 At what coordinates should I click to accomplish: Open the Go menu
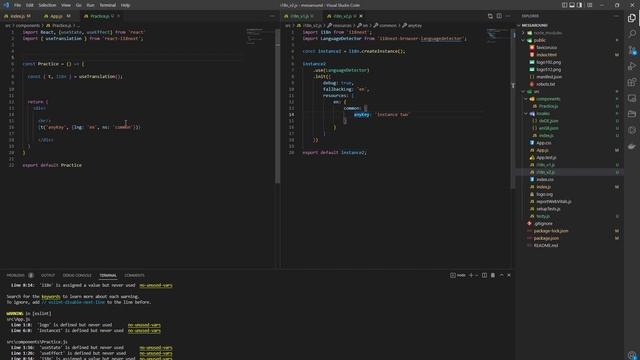pos(79,5)
